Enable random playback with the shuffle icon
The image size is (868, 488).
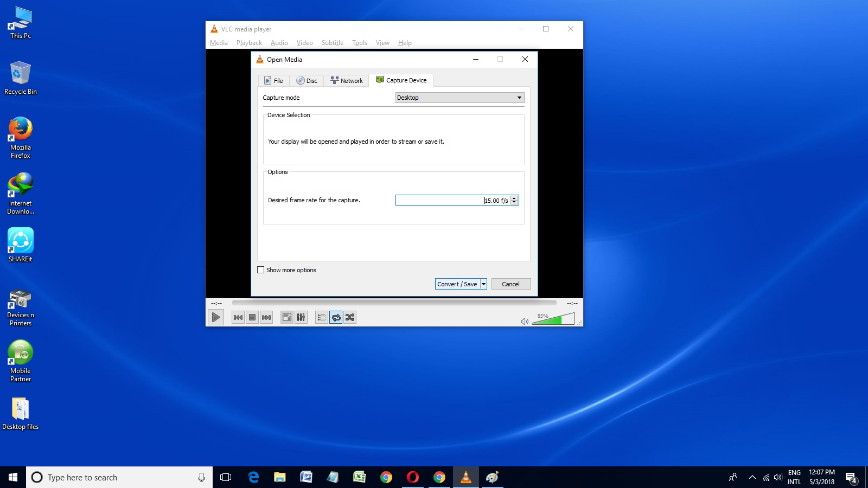(x=350, y=317)
